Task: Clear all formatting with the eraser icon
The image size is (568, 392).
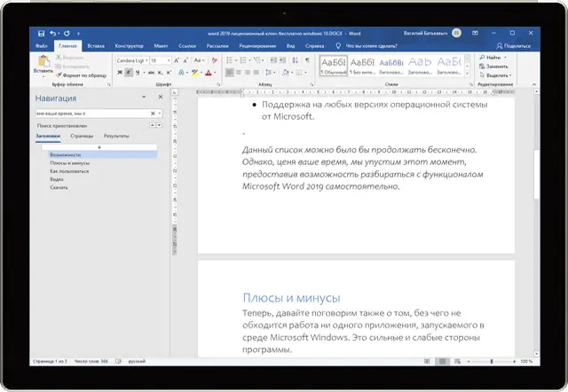Action: (x=215, y=60)
